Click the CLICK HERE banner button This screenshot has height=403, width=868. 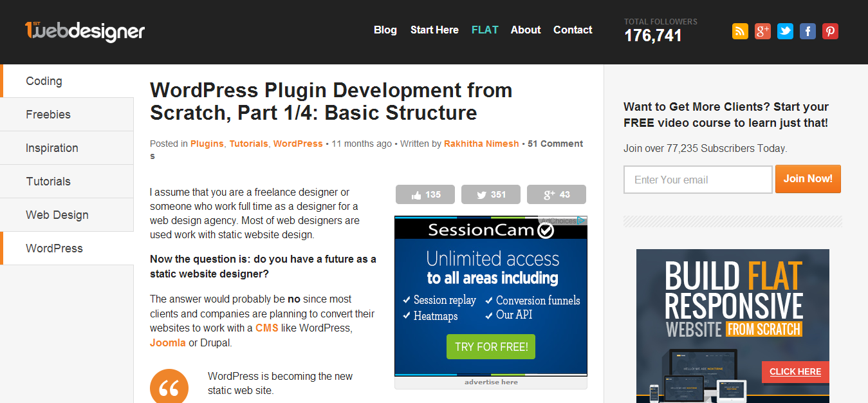(x=795, y=371)
